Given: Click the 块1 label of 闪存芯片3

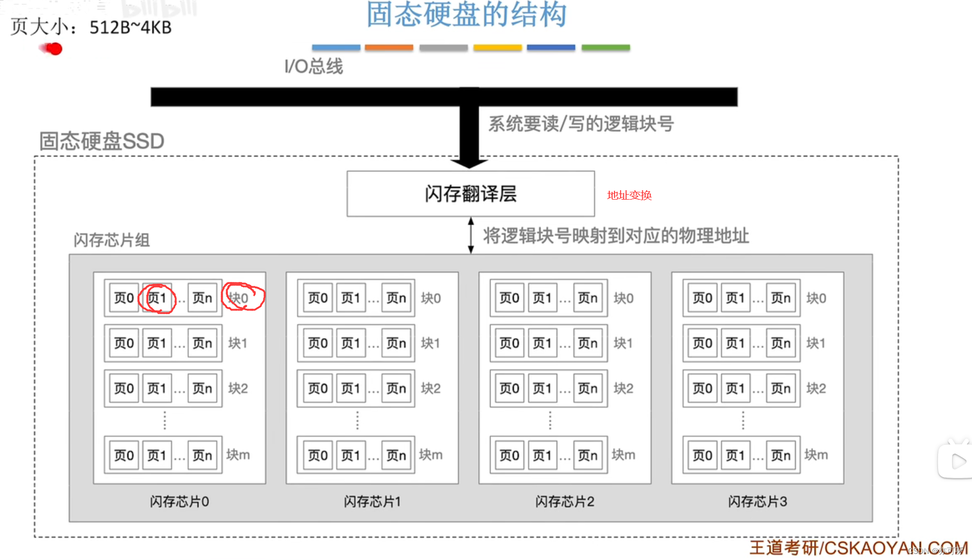Looking at the screenshot, I should pyautogui.click(x=816, y=343).
